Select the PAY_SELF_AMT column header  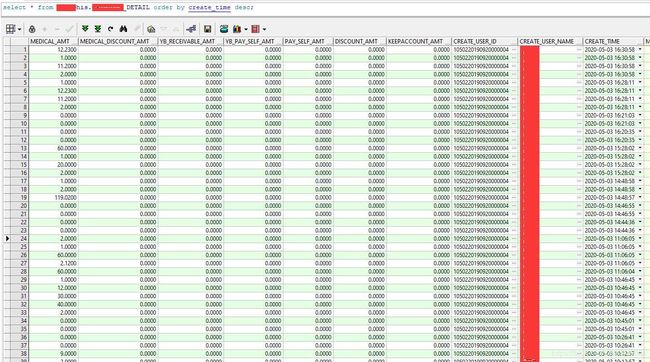(308, 41)
